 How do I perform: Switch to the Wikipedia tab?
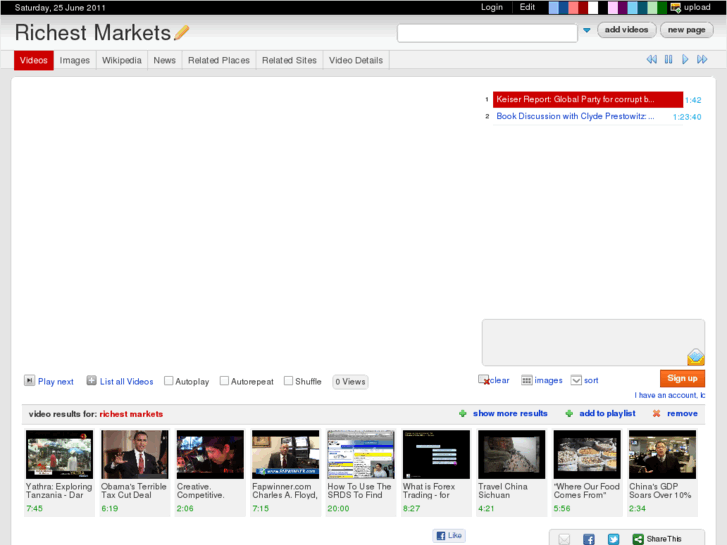coord(121,60)
